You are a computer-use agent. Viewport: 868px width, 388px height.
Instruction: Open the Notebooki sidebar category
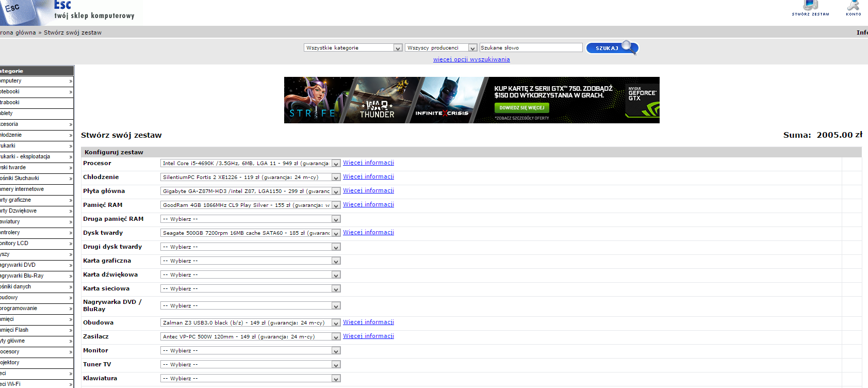click(37, 92)
